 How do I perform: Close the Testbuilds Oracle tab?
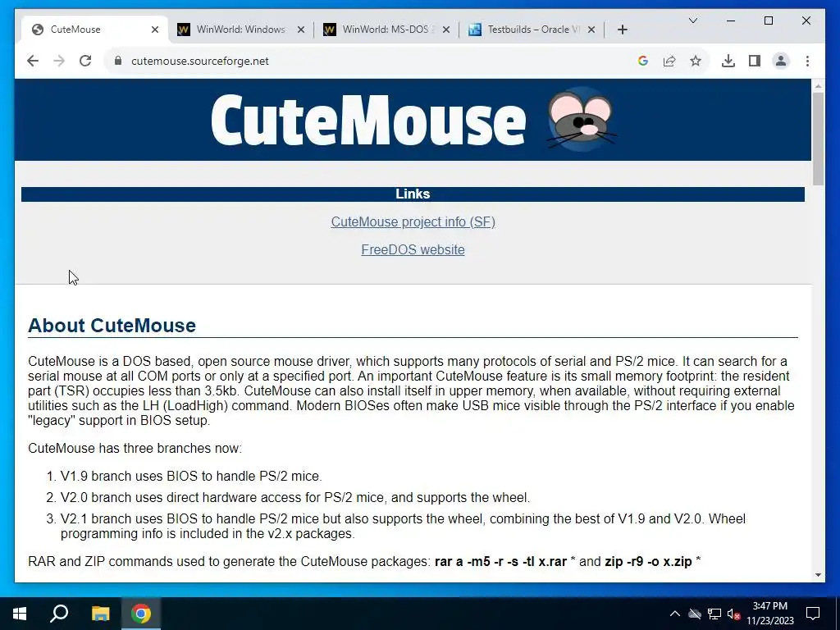point(591,30)
